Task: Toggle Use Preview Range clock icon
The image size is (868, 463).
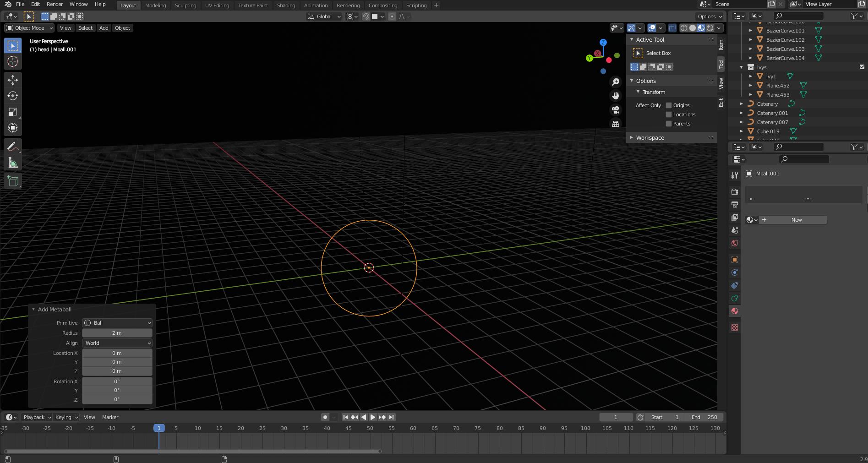Action: tap(640, 417)
